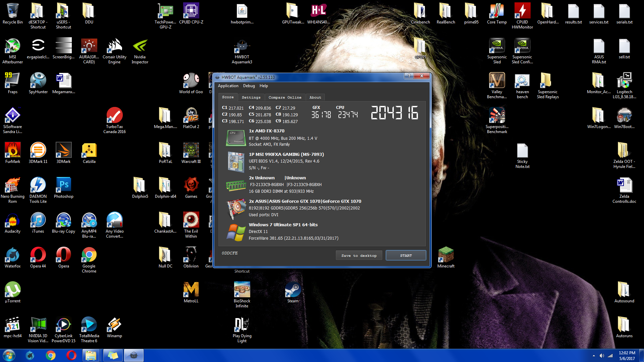Click the C1 217.021 result value
This screenshot has height=362, width=644.
[x=233, y=108]
